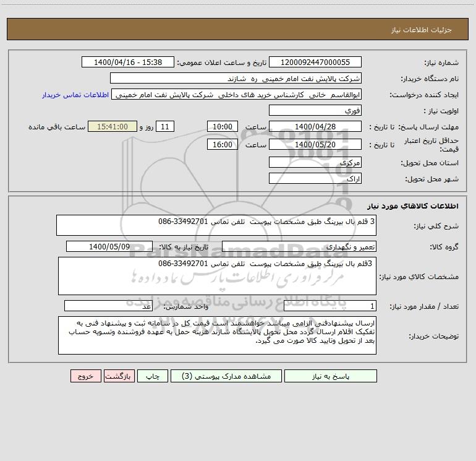Click the مشخصات کالای مورد نیاز text area
Screen dimensions: 476x461
217,276
